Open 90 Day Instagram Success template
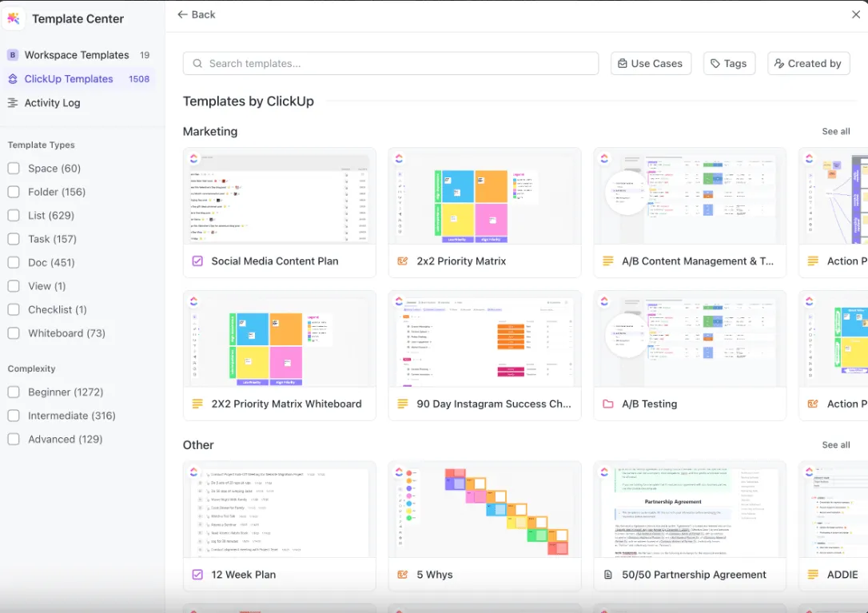The height and width of the screenshot is (613, 868). (x=484, y=356)
